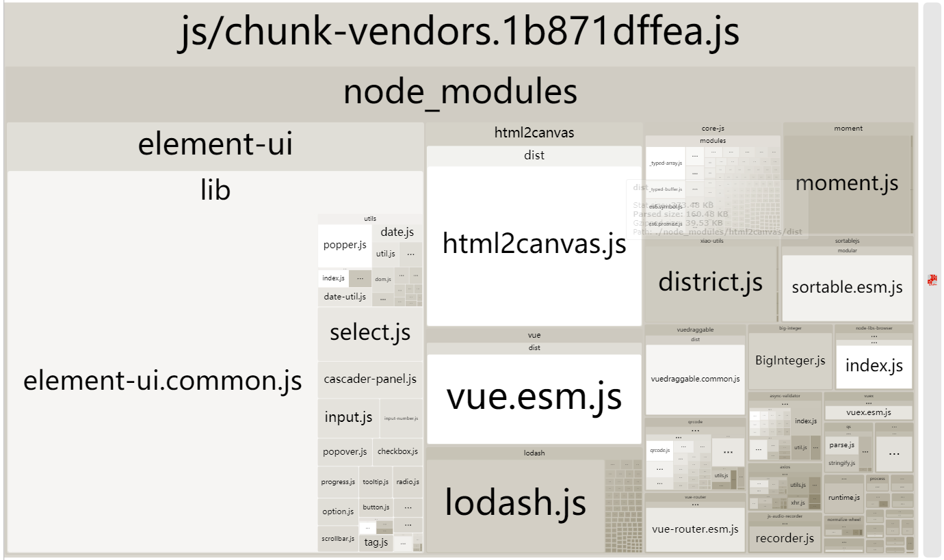Click the async-validator package header
Viewport: 944px width, 560px height.
pyautogui.click(x=785, y=396)
